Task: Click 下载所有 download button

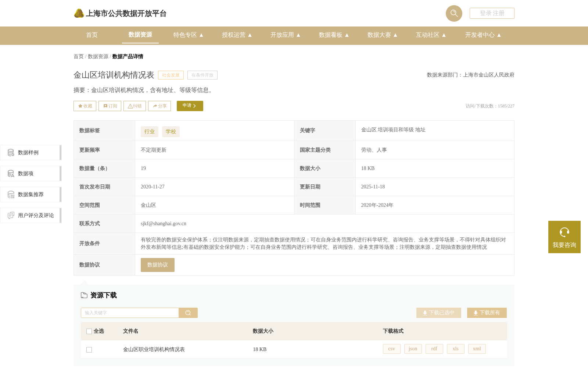Action: 487,313
